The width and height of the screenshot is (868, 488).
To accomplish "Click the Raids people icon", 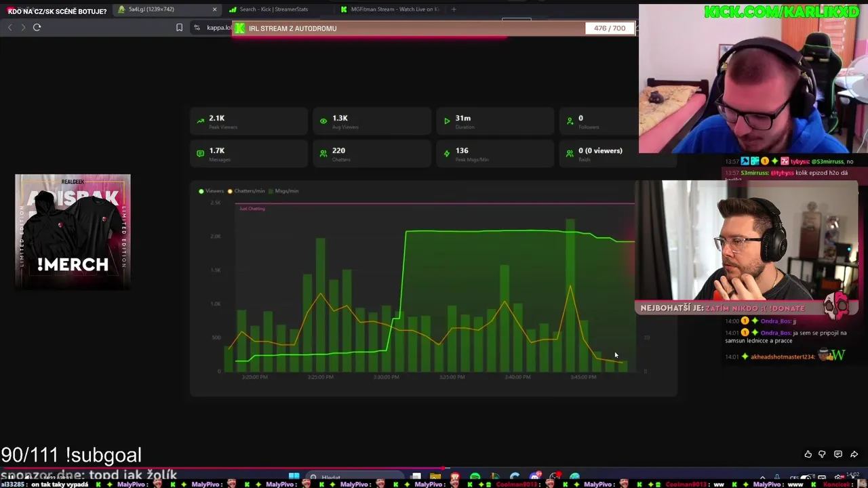I will tap(570, 154).
